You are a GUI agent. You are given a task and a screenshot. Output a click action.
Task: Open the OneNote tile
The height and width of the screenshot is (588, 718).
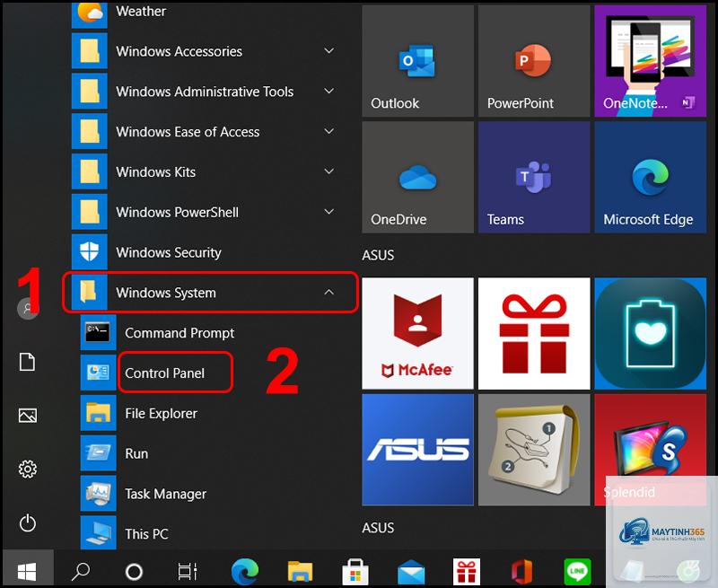[x=650, y=61]
